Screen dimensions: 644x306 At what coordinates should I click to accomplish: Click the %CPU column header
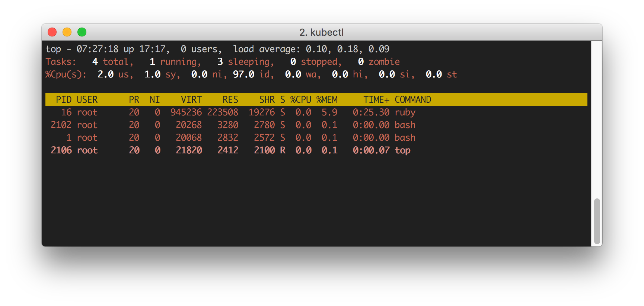coord(301,100)
